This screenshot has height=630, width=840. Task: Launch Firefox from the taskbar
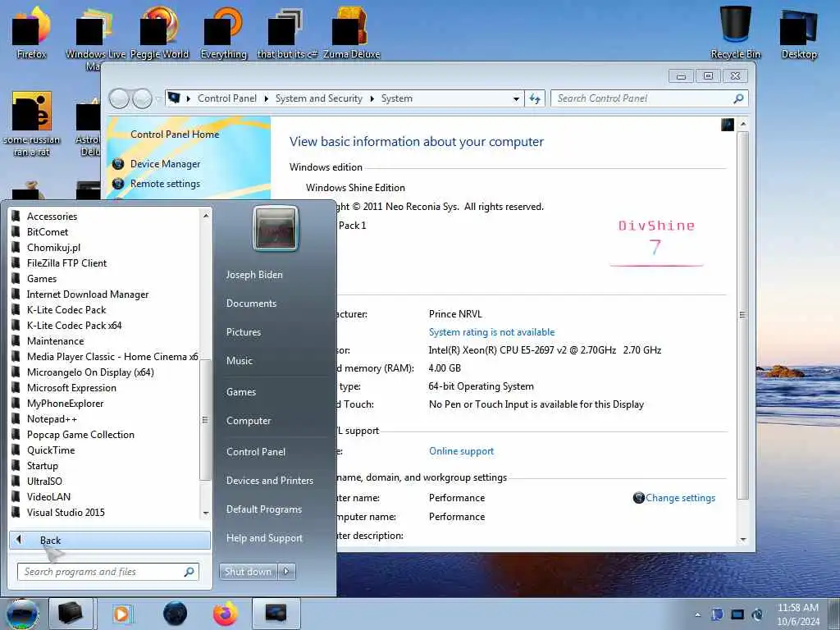225,614
